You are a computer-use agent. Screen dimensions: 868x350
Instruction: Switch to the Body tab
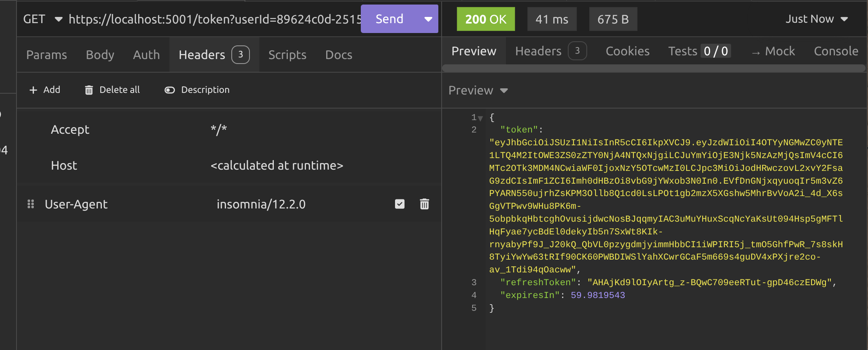point(100,55)
